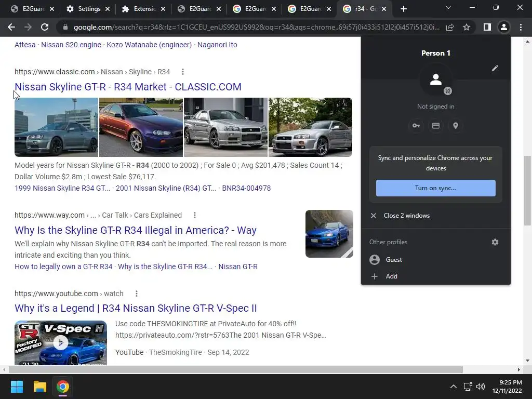Open payment methods card icon

(436, 126)
